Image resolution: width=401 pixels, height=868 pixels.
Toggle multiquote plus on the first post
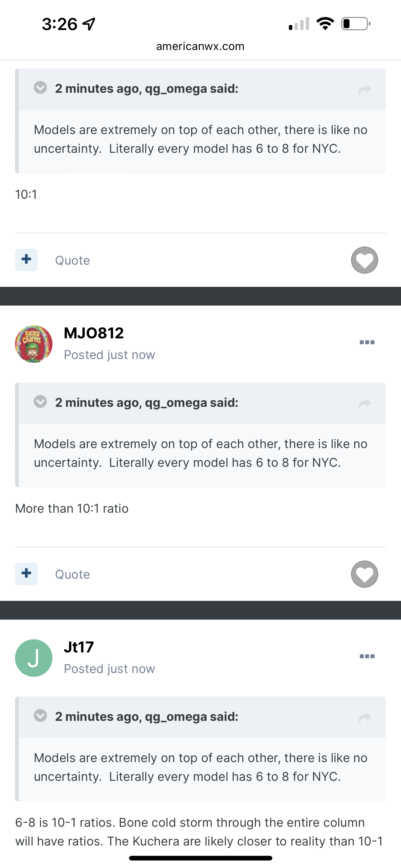[26, 260]
